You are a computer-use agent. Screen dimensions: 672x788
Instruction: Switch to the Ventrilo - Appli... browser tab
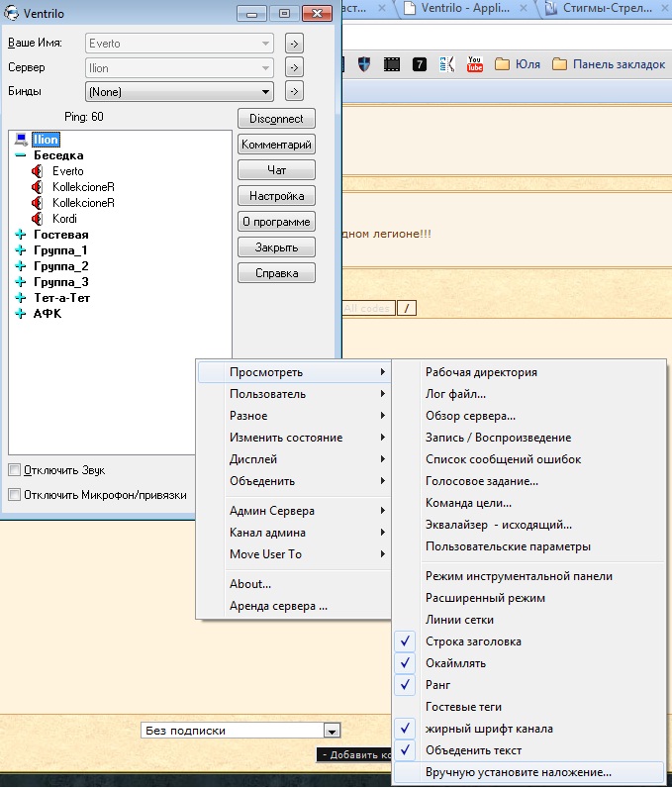[x=464, y=8]
